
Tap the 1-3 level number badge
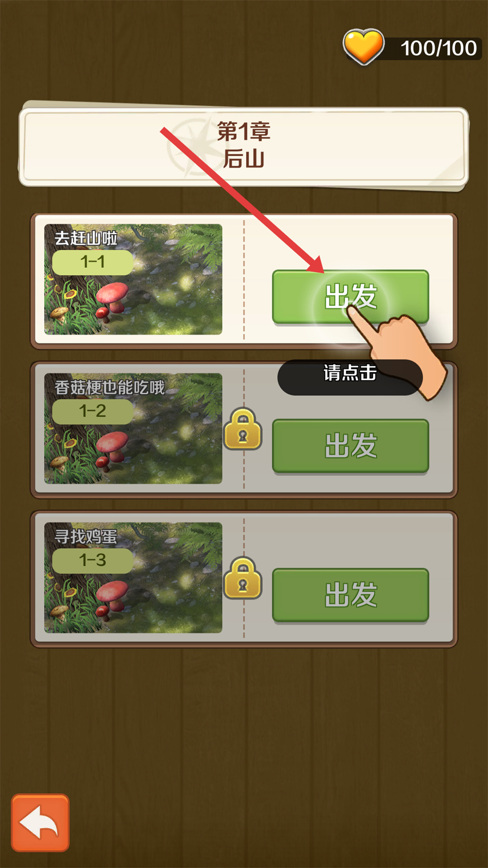(93, 560)
